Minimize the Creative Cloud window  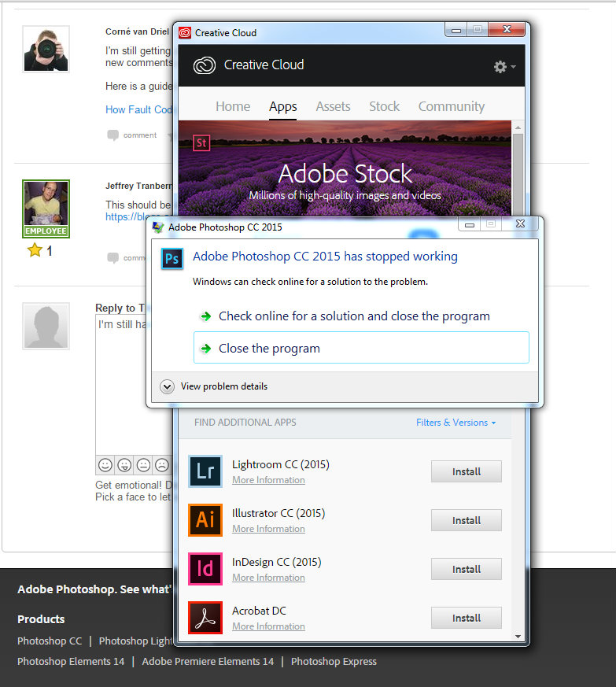point(456,30)
